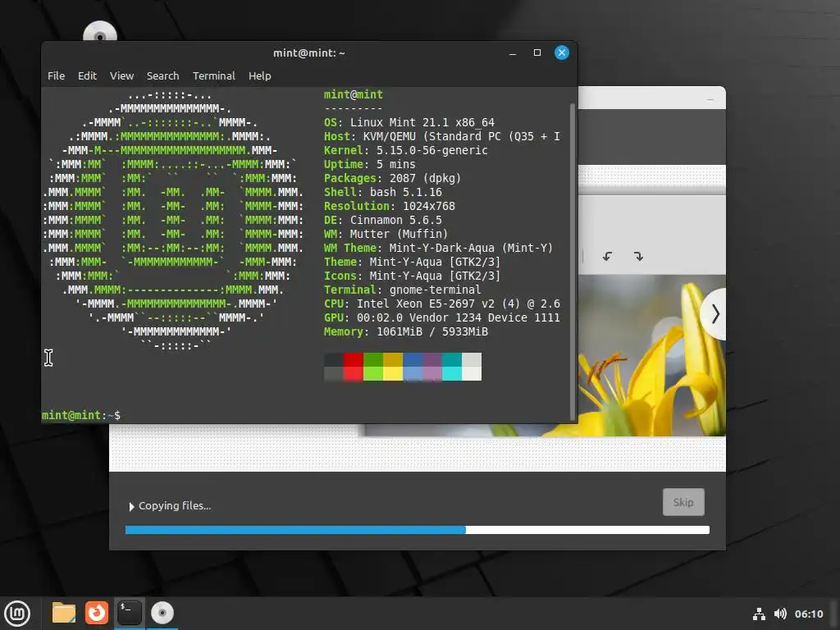Open the Search menu in terminal
Screen dimensions: 840x630
(x=163, y=76)
